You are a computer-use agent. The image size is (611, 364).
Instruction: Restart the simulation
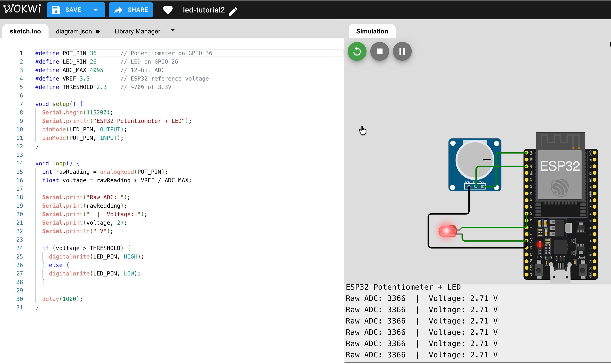pyautogui.click(x=357, y=51)
